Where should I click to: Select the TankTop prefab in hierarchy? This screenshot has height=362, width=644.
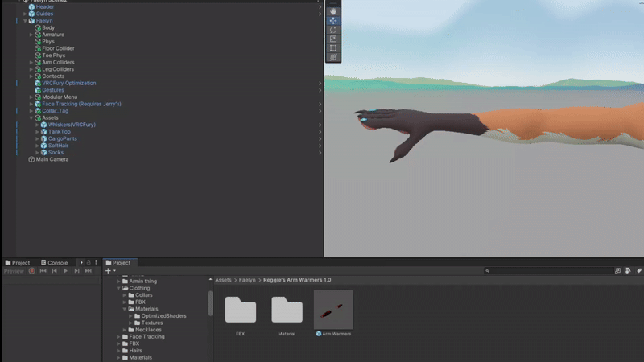[59, 132]
